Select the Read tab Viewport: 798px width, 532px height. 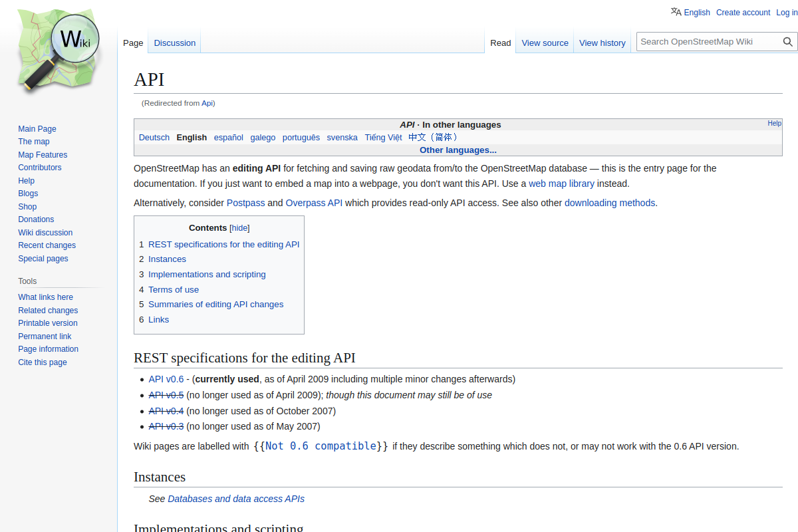[x=501, y=43]
